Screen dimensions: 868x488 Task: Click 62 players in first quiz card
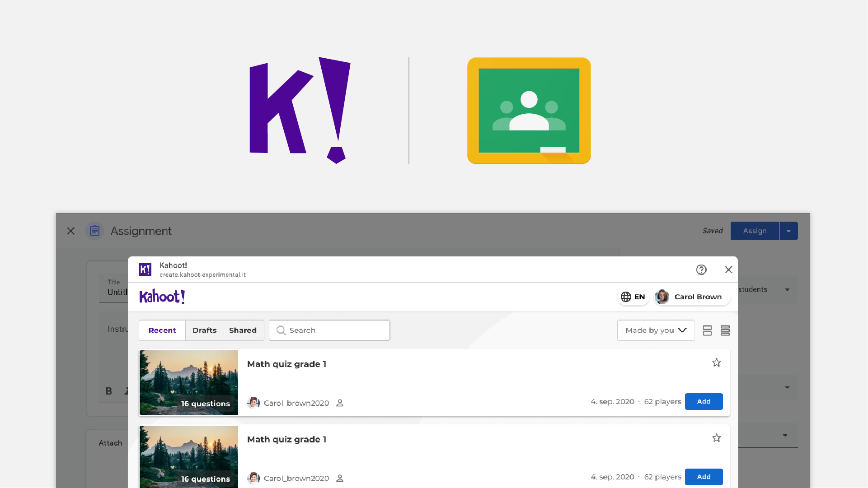click(x=662, y=401)
